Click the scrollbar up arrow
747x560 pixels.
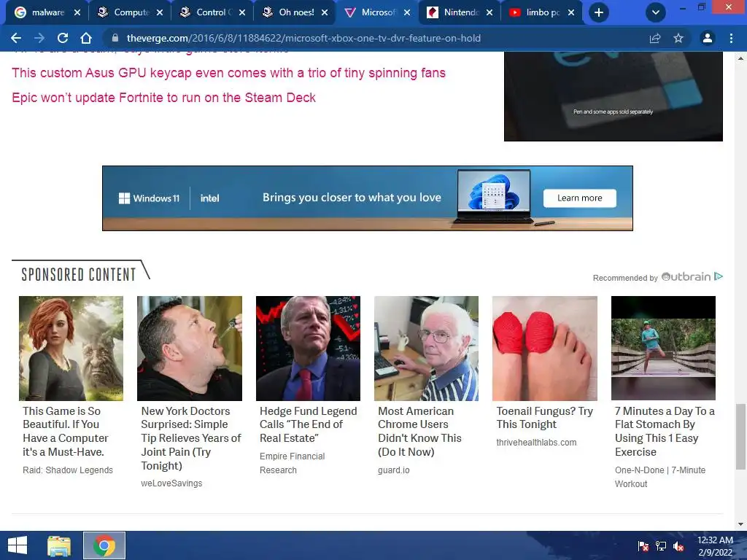(x=741, y=58)
